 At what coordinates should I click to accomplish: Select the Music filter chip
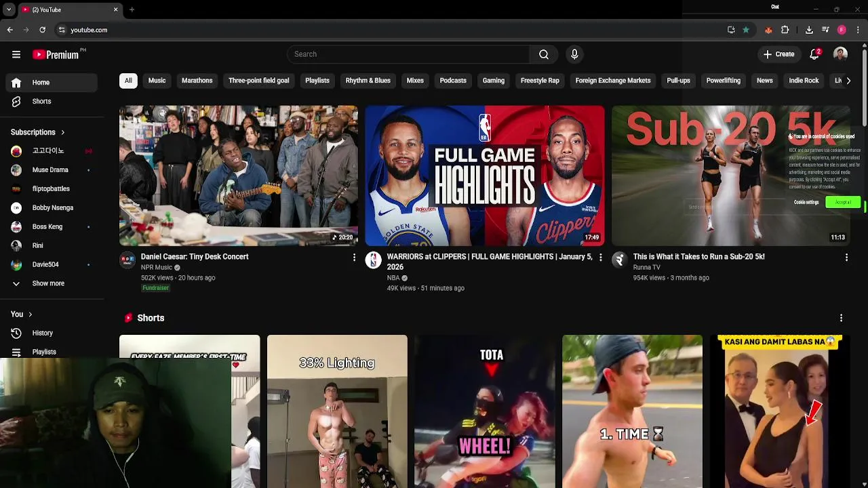157,81
